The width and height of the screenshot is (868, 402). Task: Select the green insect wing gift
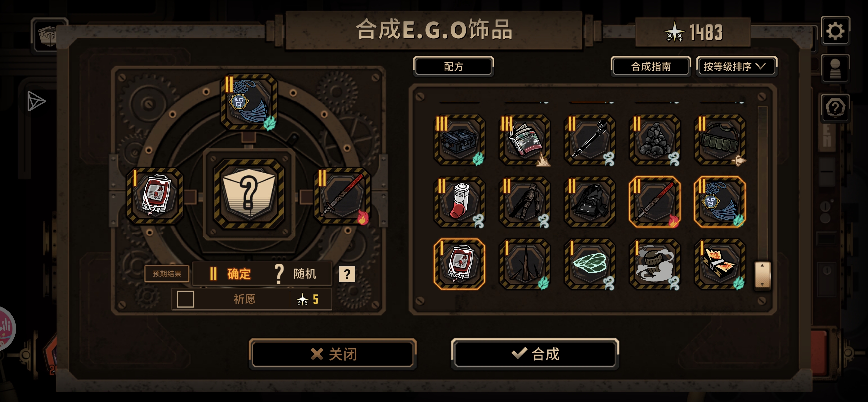589,264
